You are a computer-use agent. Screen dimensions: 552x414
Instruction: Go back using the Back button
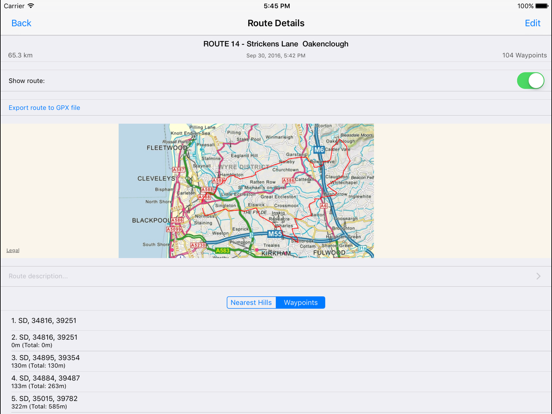click(x=21, y=23)
